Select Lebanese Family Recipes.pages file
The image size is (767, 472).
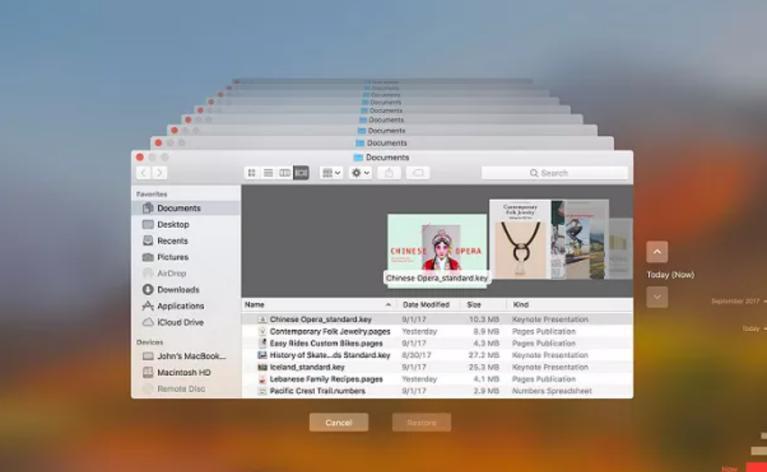coord(437,379)
